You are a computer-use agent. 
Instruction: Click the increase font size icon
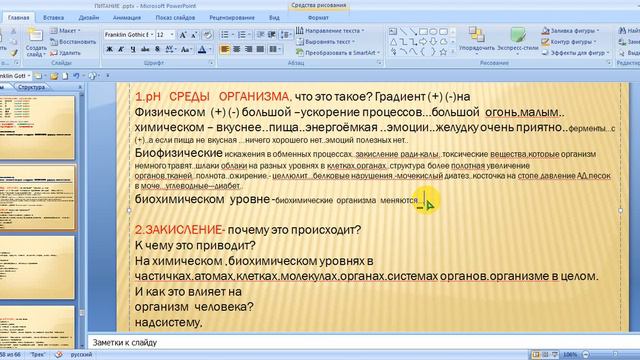coord(183,35)
